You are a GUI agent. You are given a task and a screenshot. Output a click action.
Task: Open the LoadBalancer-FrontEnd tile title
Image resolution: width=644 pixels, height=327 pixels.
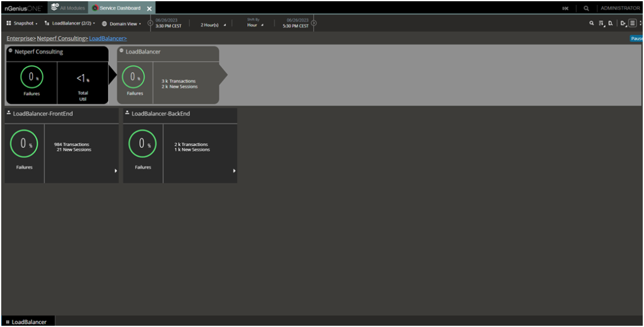[x=43, y=113]
